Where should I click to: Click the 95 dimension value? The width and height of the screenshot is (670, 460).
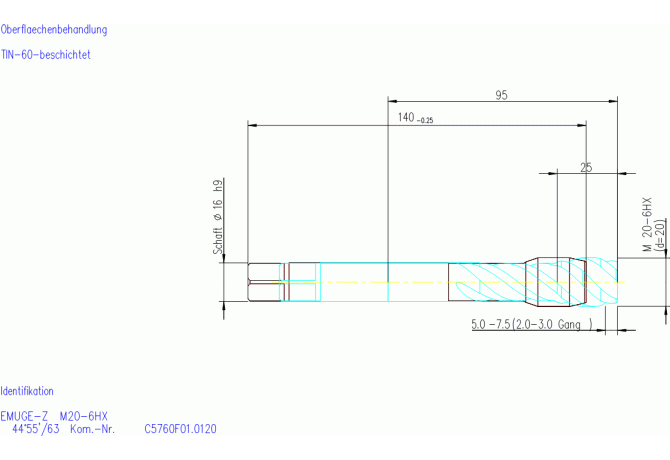(501, 95)
